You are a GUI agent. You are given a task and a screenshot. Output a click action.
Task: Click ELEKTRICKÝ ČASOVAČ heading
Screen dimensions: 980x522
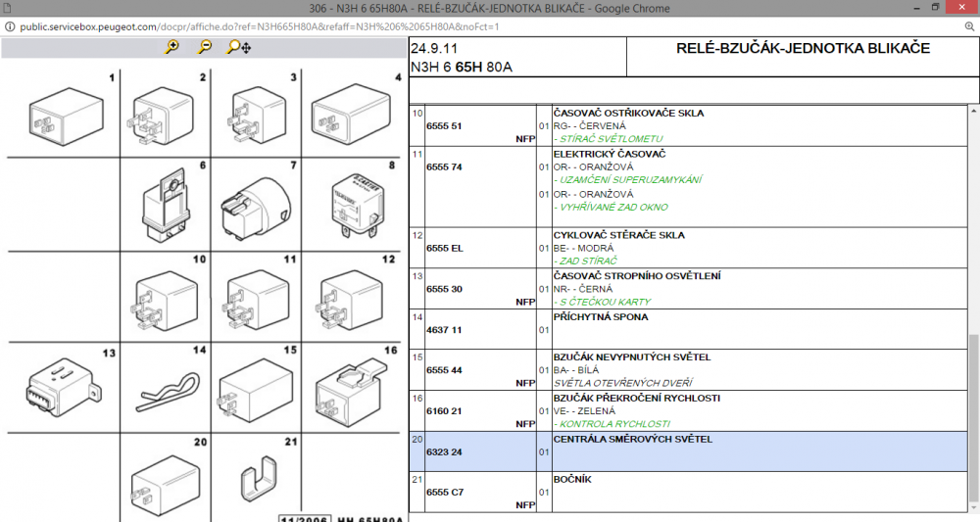point(610,154)
